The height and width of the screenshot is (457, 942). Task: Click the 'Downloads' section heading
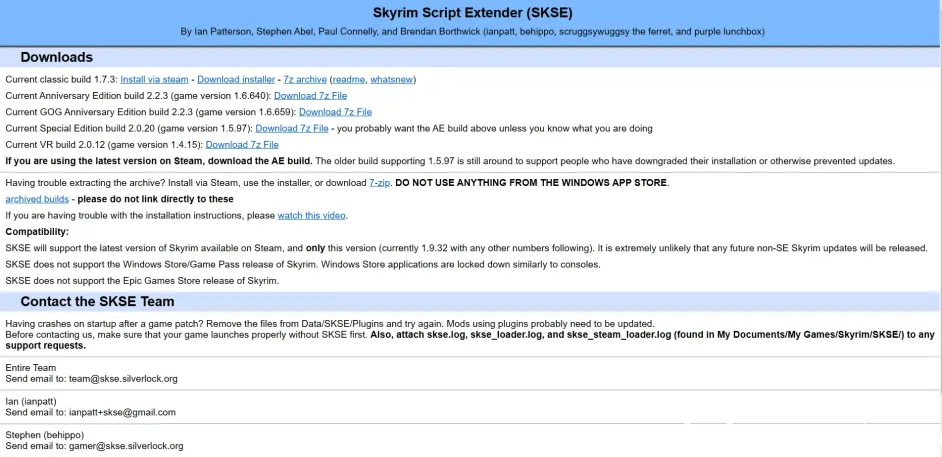(x=56, y=57)
